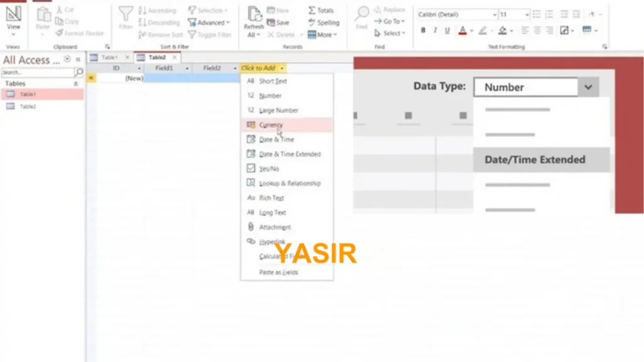644x362 pixels.
Task: Open the font name combo box
Action: point(457,14)
